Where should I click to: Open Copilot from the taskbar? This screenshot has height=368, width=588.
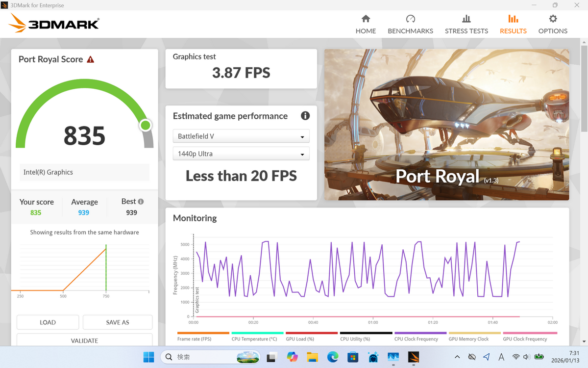(293, 357)
